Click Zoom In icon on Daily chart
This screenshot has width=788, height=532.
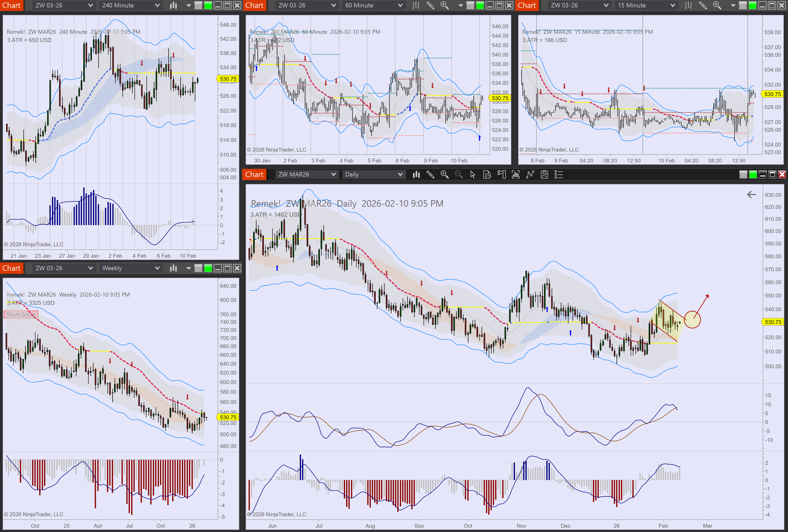click(444, 175)
